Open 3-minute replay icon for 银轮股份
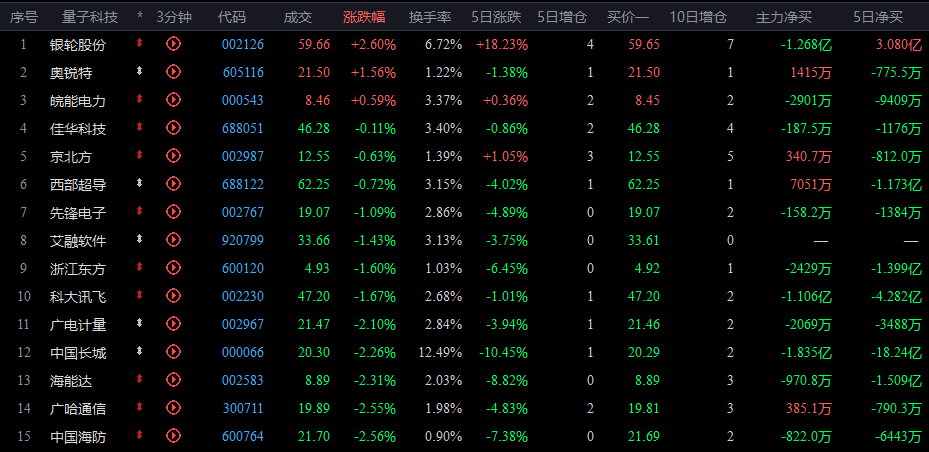Screen dimensions: 929x452 click(x=173, y=43)
